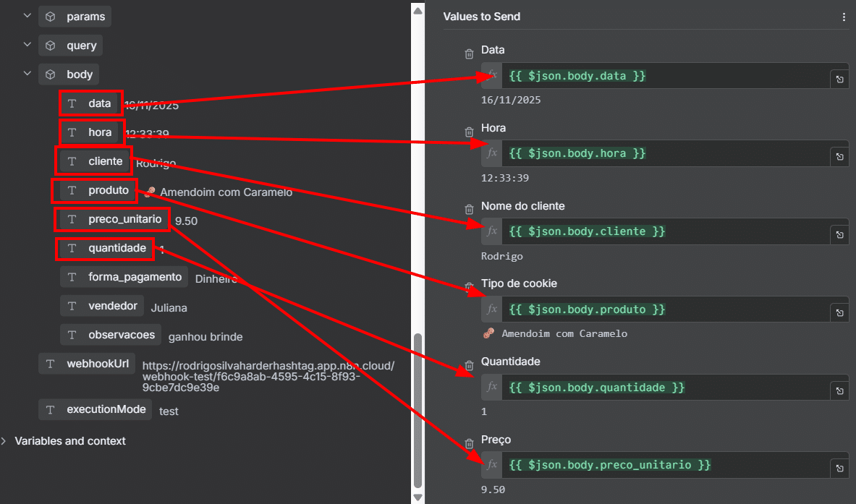Click the cube icon next to params
This screenshot has width=856, height=504.
pyautogui.click(x=50, y=17)
